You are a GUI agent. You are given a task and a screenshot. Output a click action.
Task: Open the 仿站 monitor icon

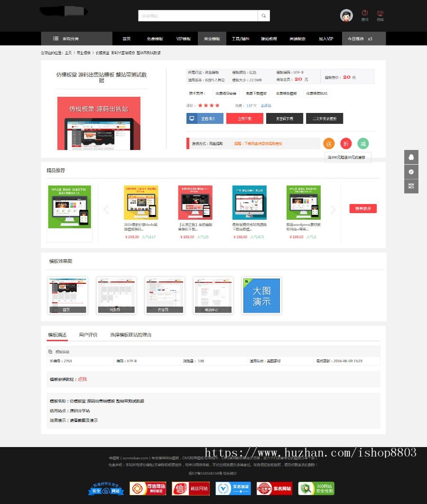(380, 13)
